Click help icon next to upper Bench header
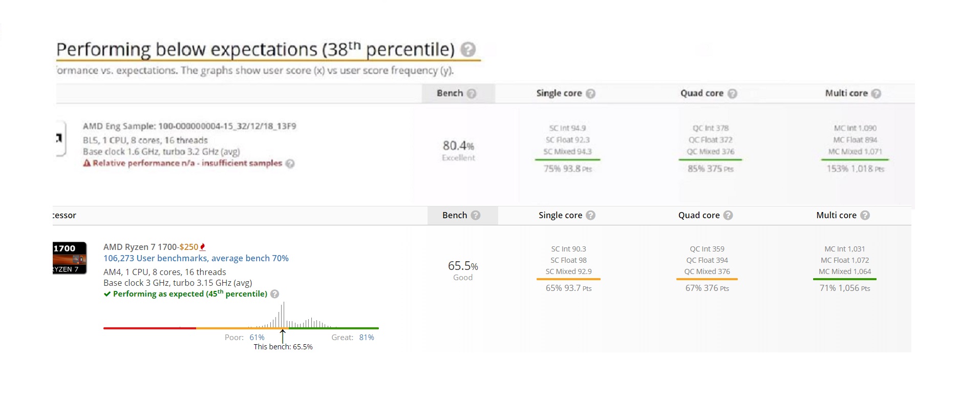 point(472,93)
